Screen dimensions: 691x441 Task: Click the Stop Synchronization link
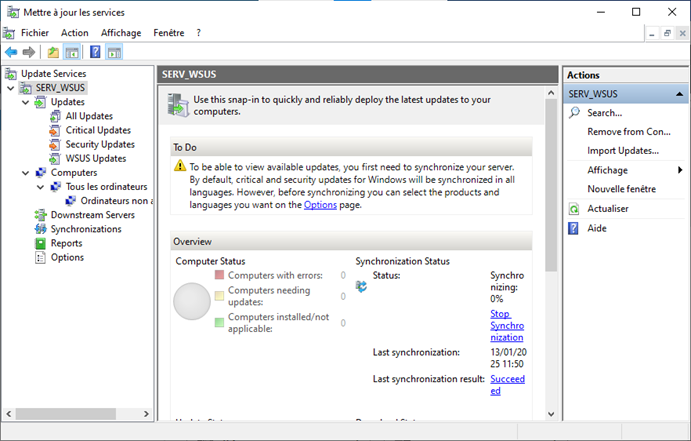507,326
